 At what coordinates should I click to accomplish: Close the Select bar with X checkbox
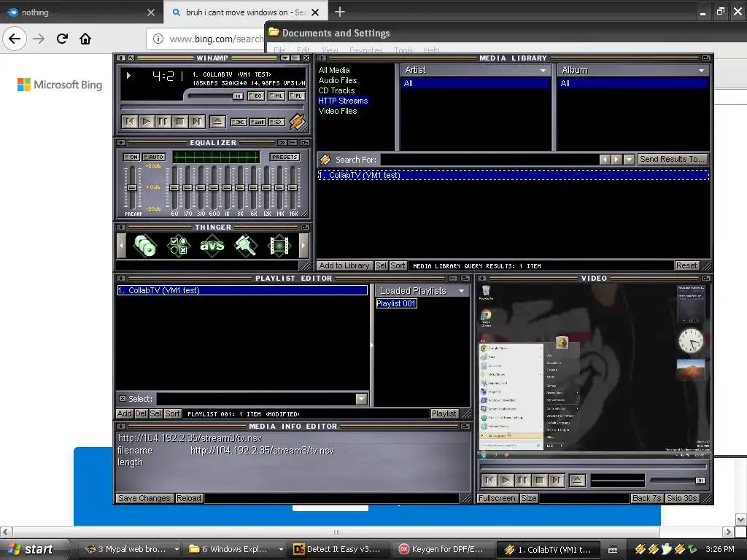point(123,399)
